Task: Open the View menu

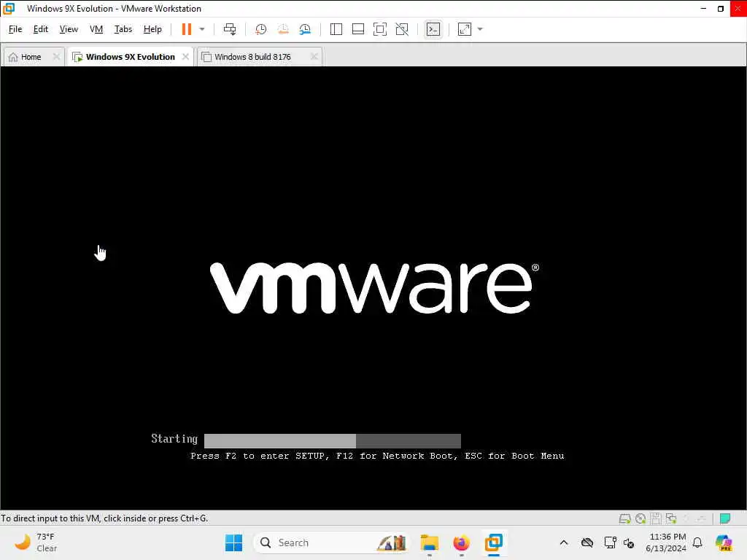Action: [69, 29]
